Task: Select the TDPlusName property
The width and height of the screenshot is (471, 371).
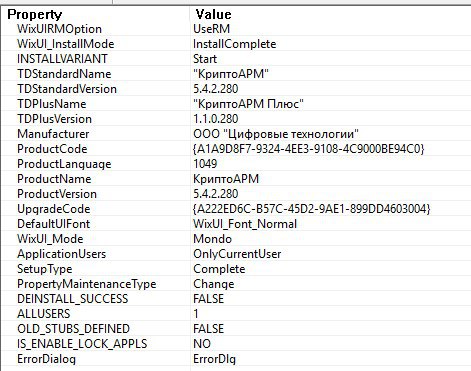Action: pos(52,104)
